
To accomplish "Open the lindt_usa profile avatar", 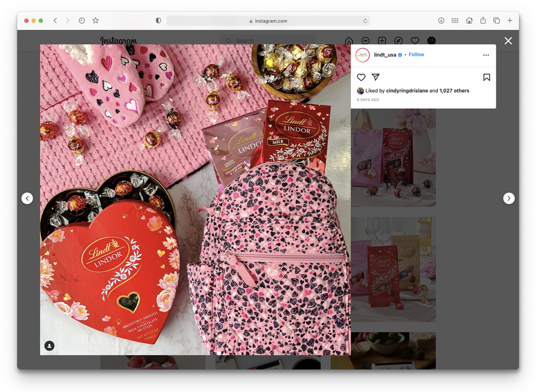I will coord(363,55).
